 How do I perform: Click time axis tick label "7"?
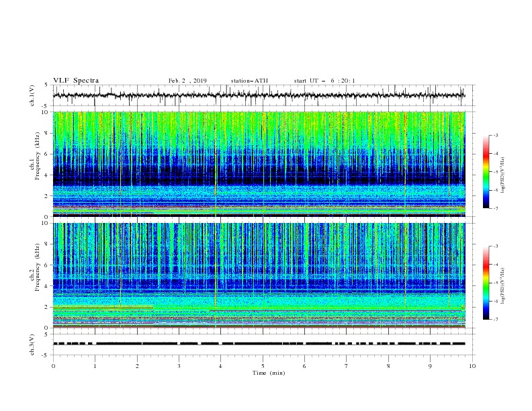pos(347,366)
